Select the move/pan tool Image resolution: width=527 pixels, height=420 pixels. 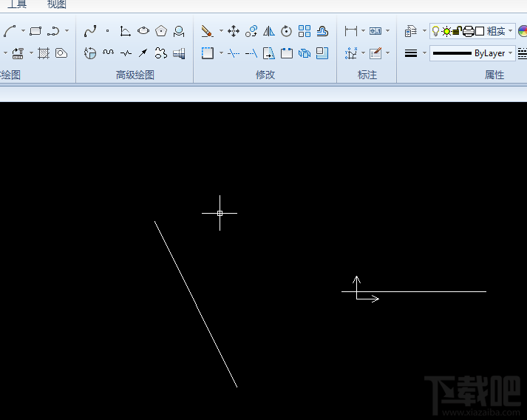(234, 31)
